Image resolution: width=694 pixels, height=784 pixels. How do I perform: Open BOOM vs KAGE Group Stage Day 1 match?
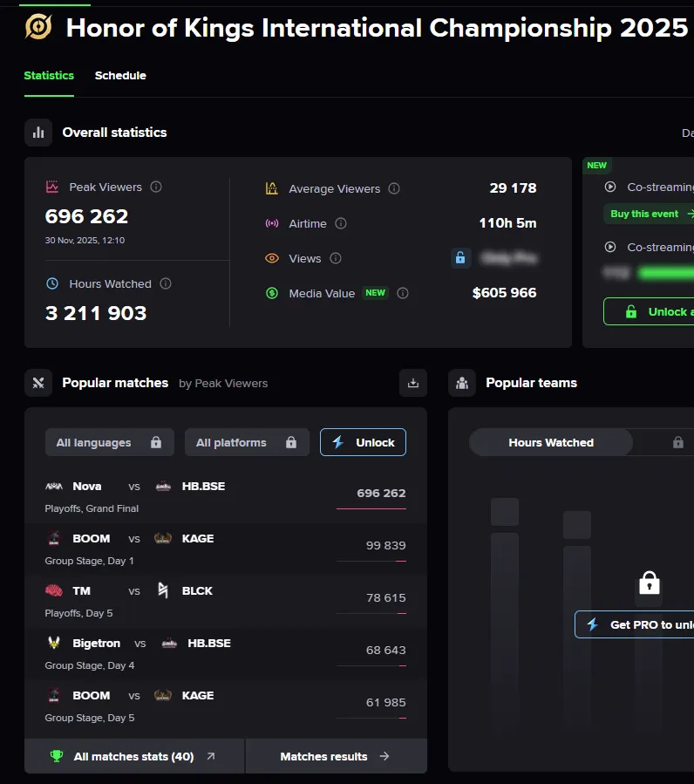coord(226,549)
